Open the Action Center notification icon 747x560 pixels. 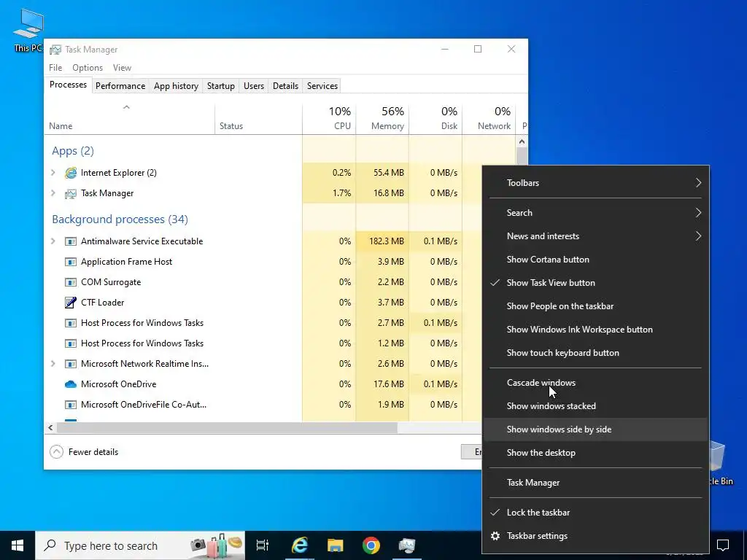tap(723, 545)
